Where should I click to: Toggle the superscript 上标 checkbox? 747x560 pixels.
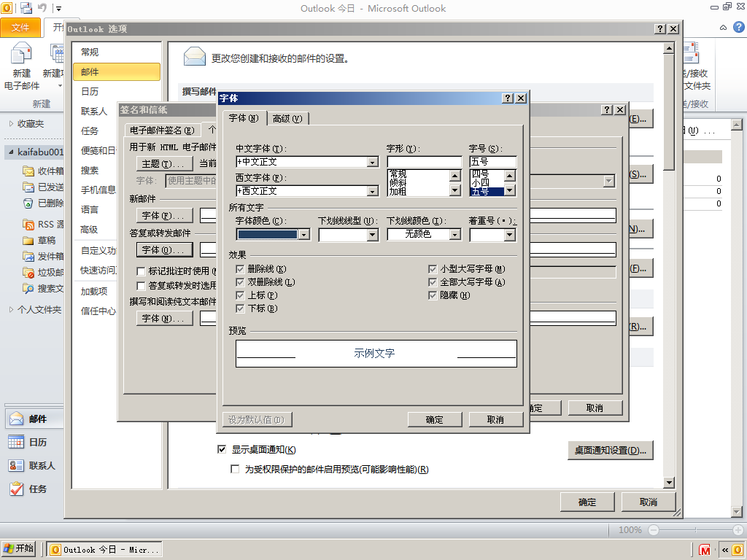(x=240, y=295)
